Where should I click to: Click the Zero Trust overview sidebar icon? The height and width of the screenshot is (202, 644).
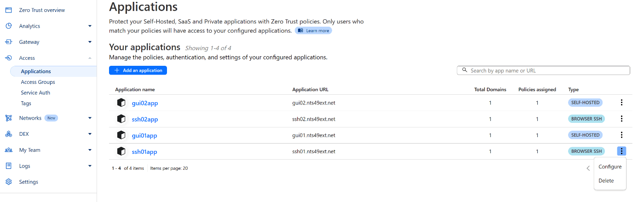coord(8,10)
